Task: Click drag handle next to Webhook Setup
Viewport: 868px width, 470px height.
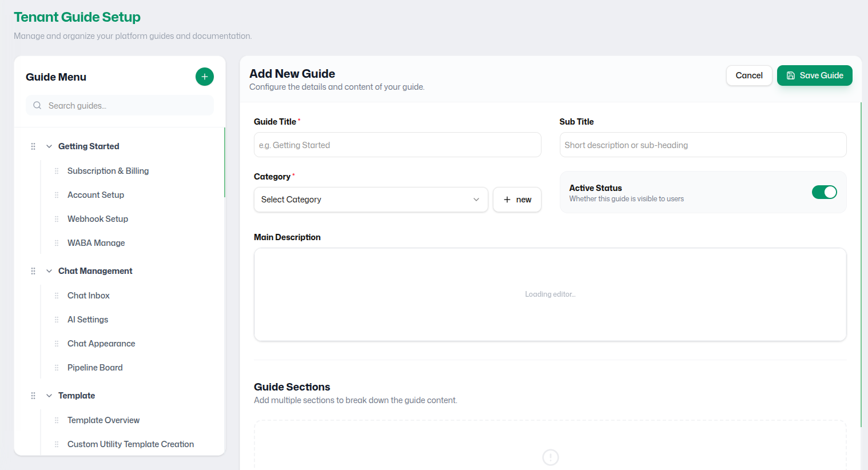Action: pos(57,219)
